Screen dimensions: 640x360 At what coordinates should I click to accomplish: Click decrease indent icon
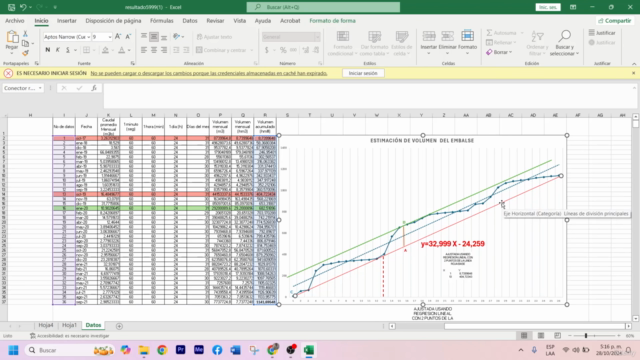tap(176, 50)
